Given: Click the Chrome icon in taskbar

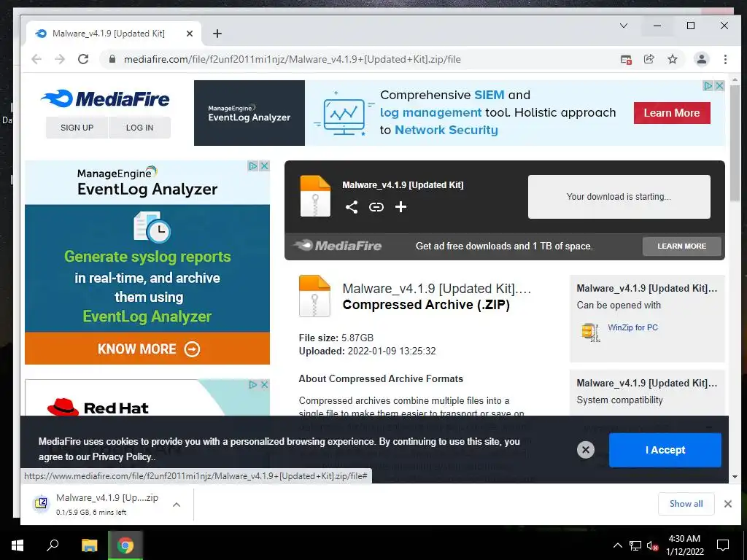Looking at the screenshot, I should click(125, 545).
